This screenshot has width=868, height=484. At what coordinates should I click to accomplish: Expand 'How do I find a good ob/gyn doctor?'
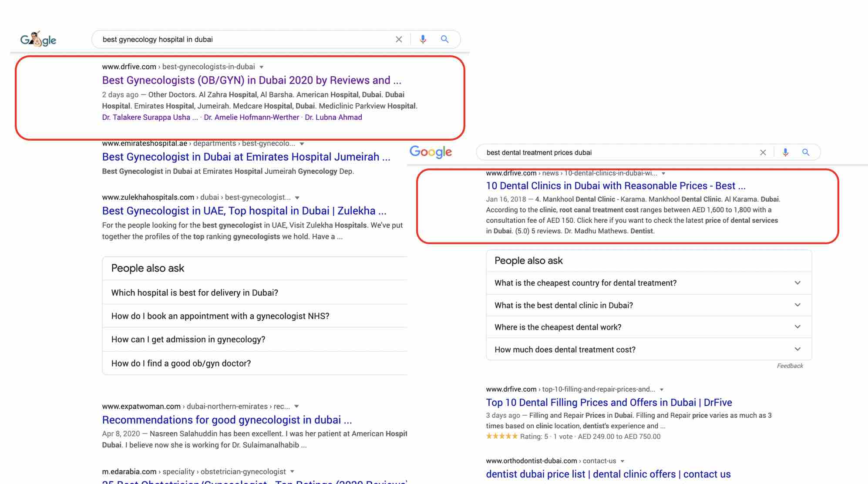(x=255, y=363)
